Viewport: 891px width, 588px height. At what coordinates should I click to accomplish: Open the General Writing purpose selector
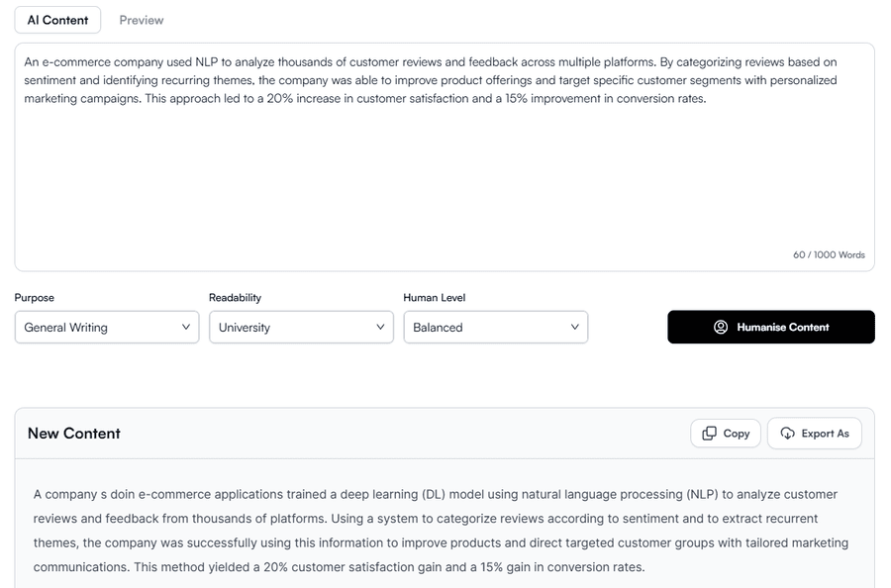click(107, 328)
